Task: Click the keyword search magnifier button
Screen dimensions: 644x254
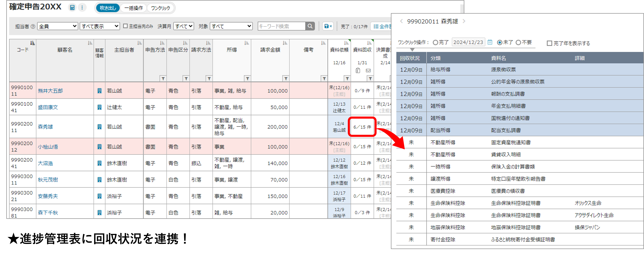Action: [x=310, y=26]
